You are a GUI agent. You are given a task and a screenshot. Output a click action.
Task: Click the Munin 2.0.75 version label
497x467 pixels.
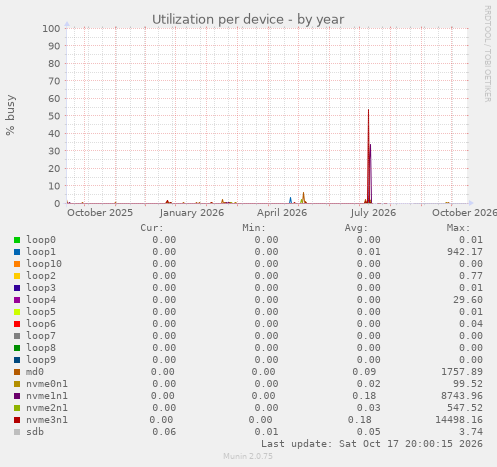[248, 456]
